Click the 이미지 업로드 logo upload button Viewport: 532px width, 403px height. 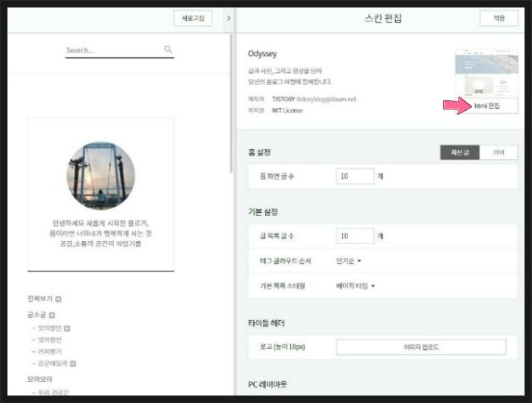[421, 347]
